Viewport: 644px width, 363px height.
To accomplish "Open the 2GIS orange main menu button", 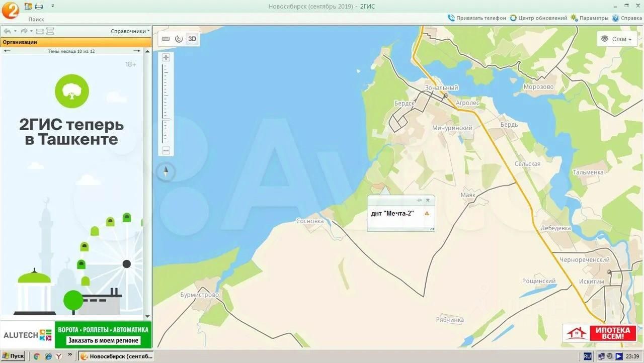I will pos(11,10).
